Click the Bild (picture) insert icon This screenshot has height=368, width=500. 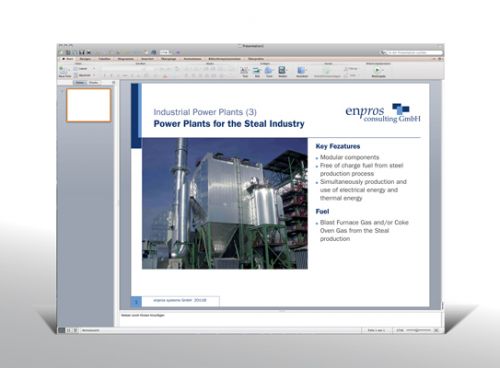(257, 70)
